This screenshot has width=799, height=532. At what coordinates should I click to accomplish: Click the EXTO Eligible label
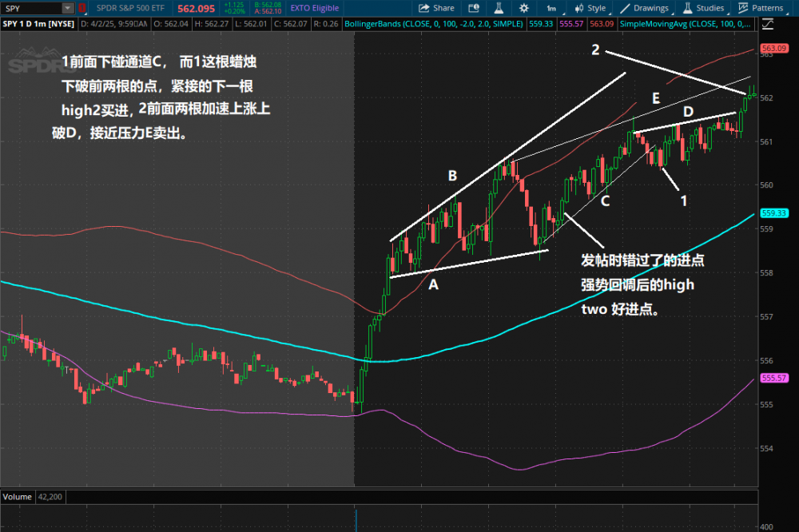tap(314, 8)
